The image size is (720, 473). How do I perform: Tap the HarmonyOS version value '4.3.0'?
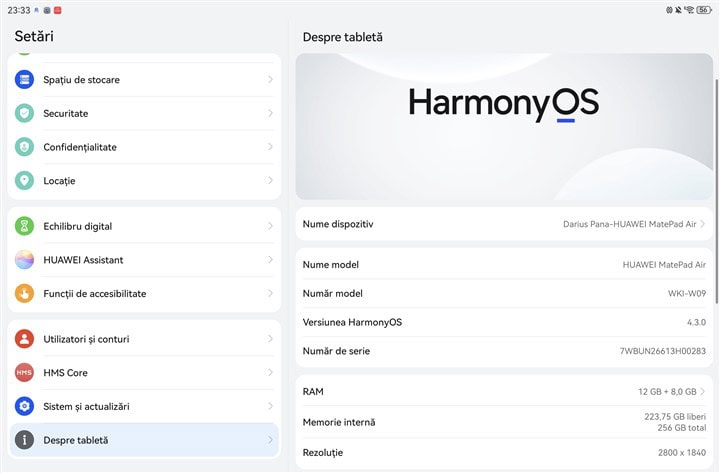[696, 322]
